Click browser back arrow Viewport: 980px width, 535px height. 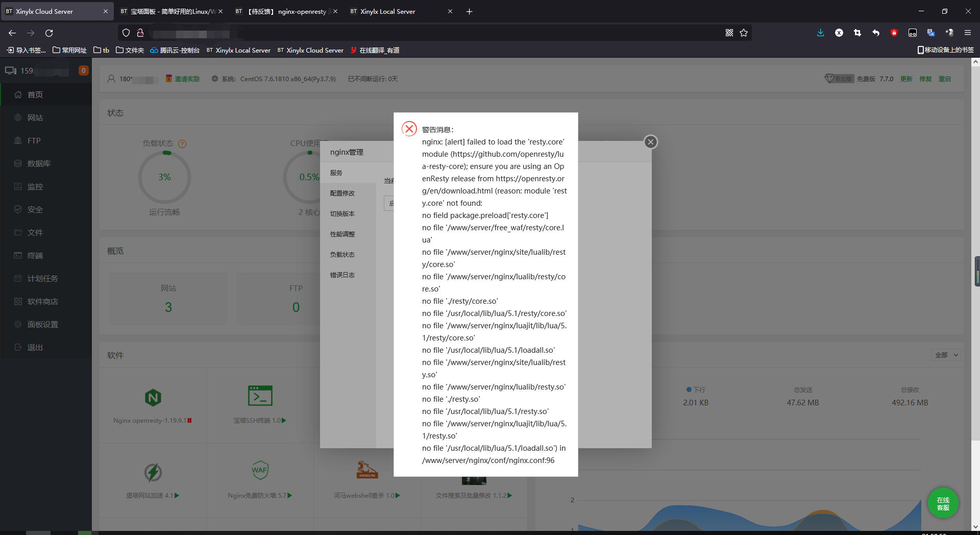click(x=12, y=33)
